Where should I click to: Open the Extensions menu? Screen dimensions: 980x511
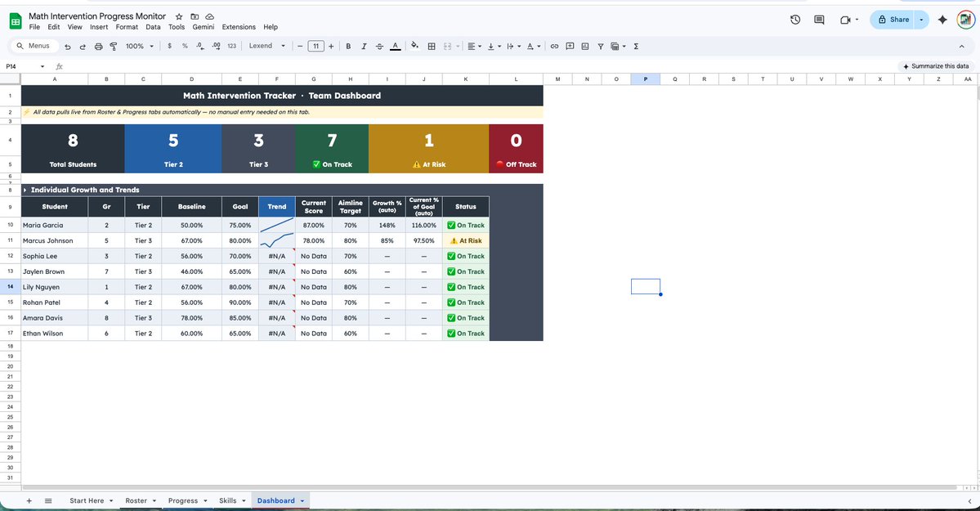[239, 27]
